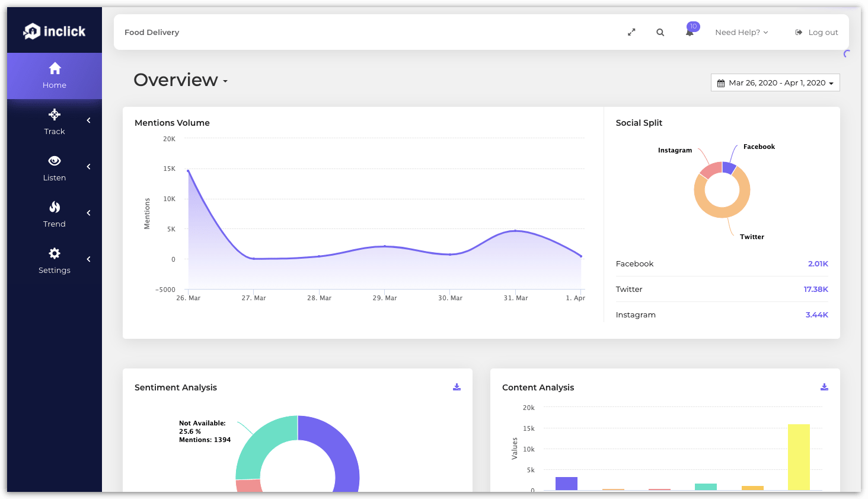Download the Sentiment Analysis chart
This screenshot has height=499, width=868.
(457, 386)
